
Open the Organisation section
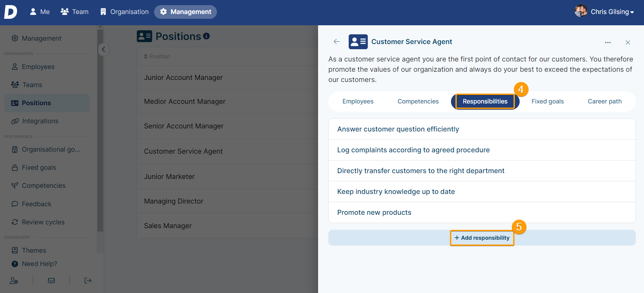pyautogui.click(x=124, y=12)
